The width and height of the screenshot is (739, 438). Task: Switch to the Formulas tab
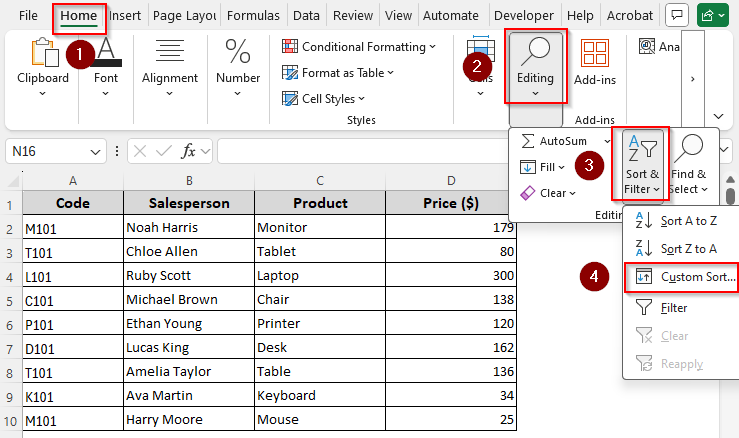(x=253, y=16)
